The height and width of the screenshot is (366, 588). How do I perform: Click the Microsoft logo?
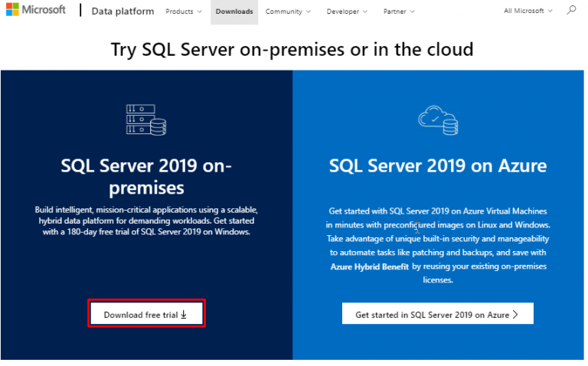[36, 10]
